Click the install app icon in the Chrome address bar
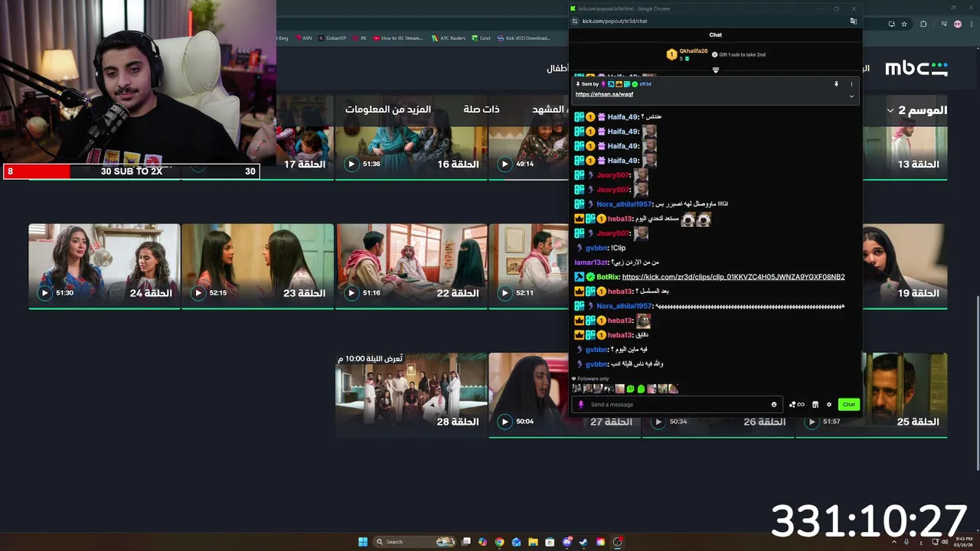 point(892,24)
